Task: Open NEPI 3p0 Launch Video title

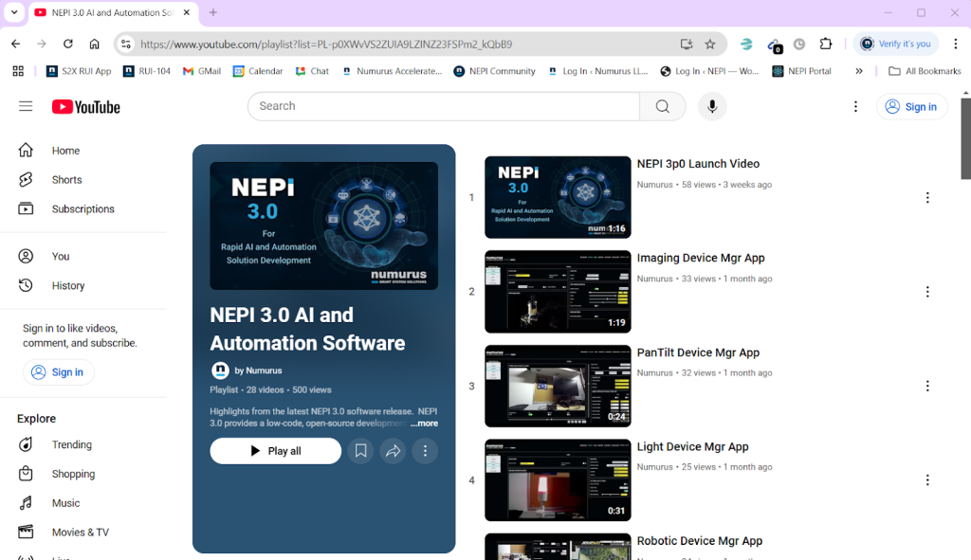Action: click(698, 163)
